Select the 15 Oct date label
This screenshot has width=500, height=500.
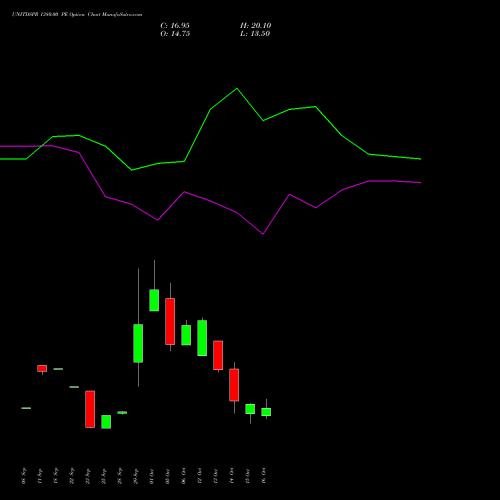pos(248,476)
